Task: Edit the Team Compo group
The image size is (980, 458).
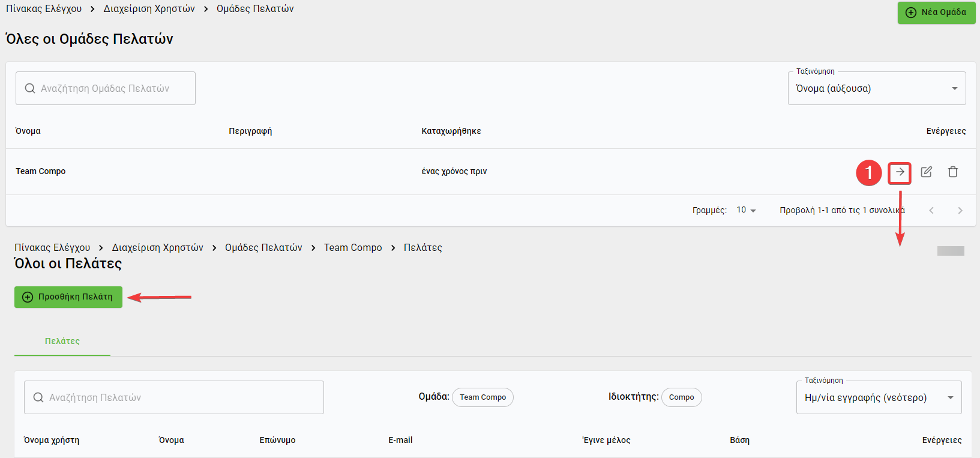Action: coord(927,172)
